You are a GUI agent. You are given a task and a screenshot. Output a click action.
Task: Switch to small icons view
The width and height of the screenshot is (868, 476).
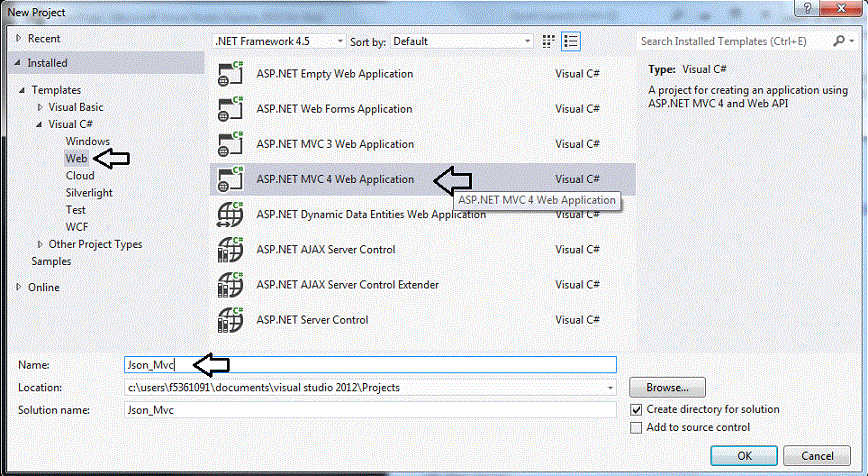[x=548, y=42]
